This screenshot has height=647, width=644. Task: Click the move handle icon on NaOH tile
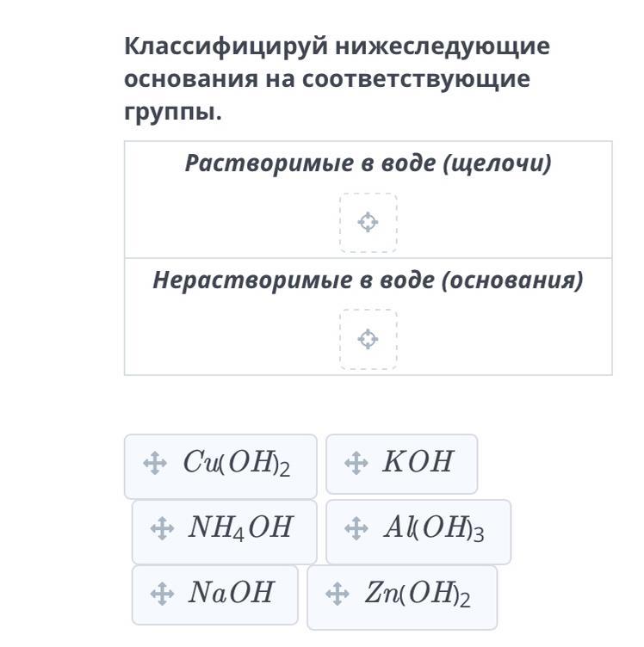click(162, 594)
